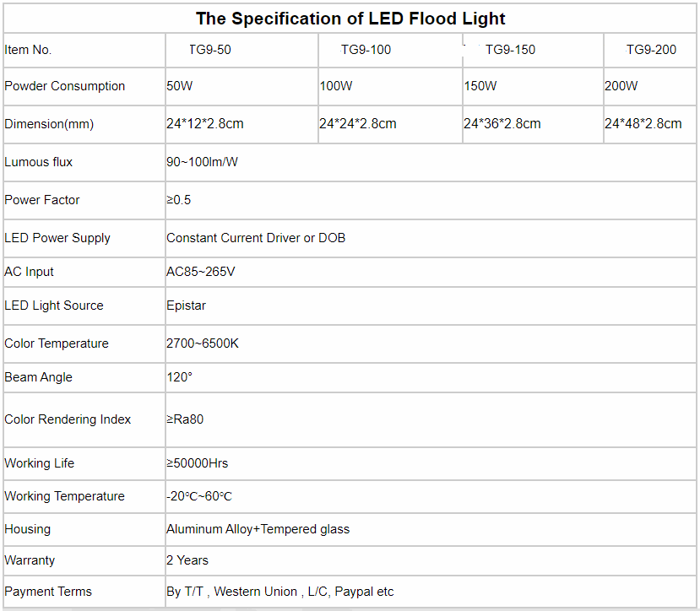Select the 50W power consumption value
The image size is (700, 611).
[x=181, y=86]
